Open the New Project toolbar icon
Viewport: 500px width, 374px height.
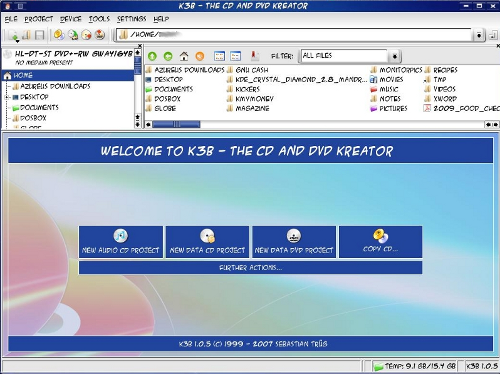13,35
